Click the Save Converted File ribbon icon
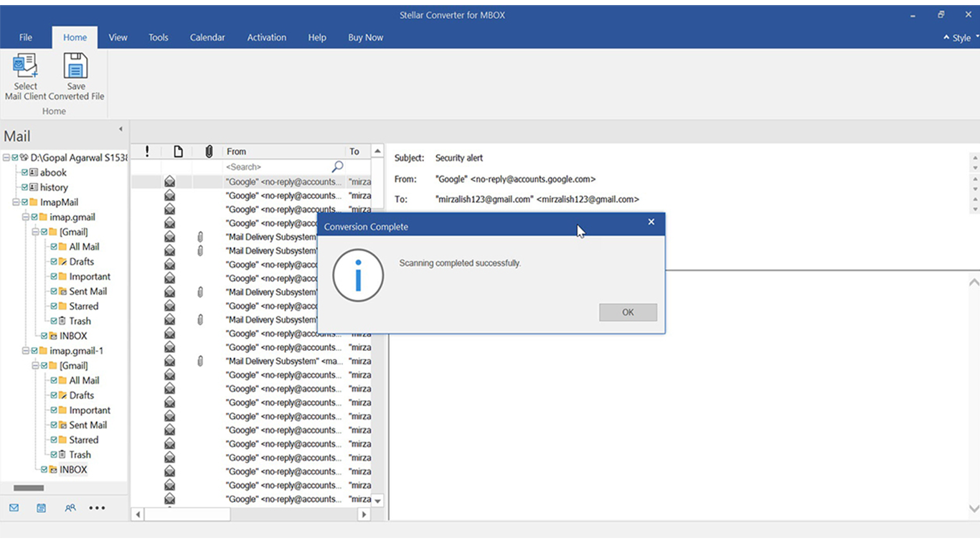980x551 pixels. point(75,66)
